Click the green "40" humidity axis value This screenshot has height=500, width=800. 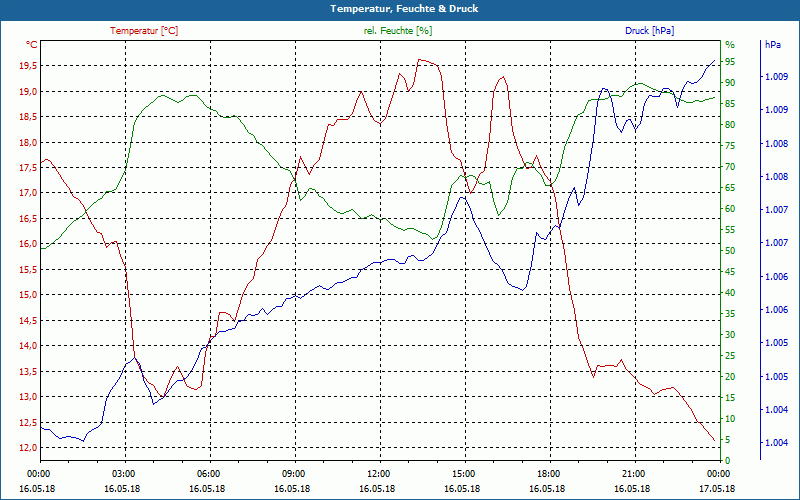(730, 293)
